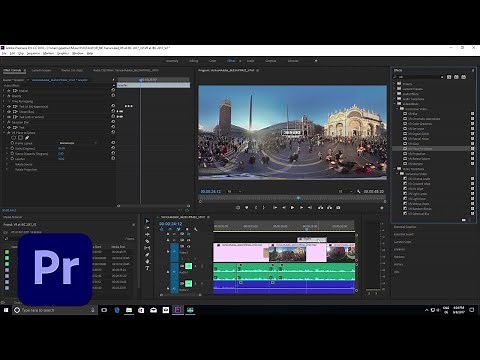This screenshot has height=360, width=480.
Task: Open the Window menu
Action: click(x=78, y=53)
